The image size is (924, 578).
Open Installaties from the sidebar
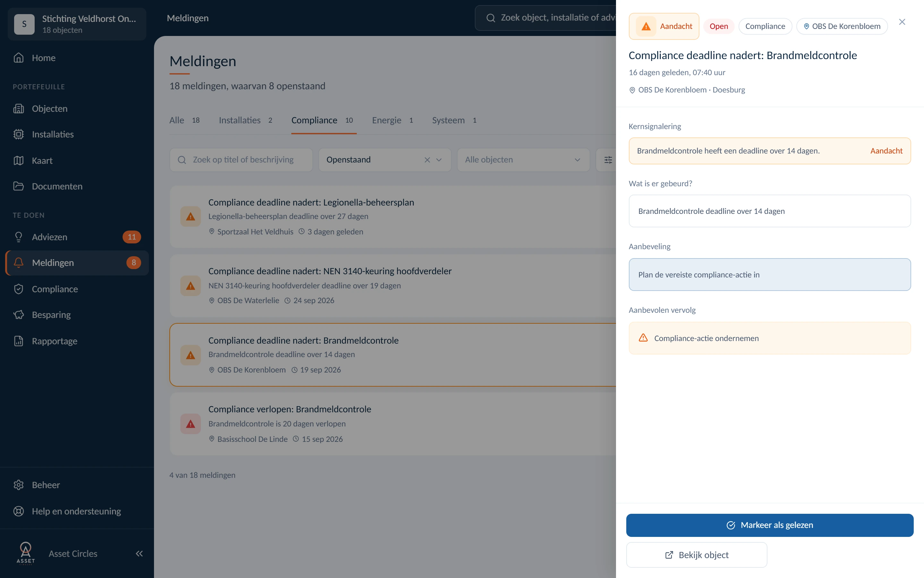coord(76,134)
